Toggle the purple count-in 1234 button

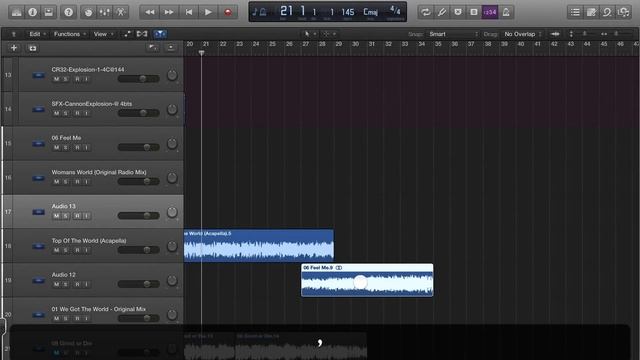tap(490, 12)
